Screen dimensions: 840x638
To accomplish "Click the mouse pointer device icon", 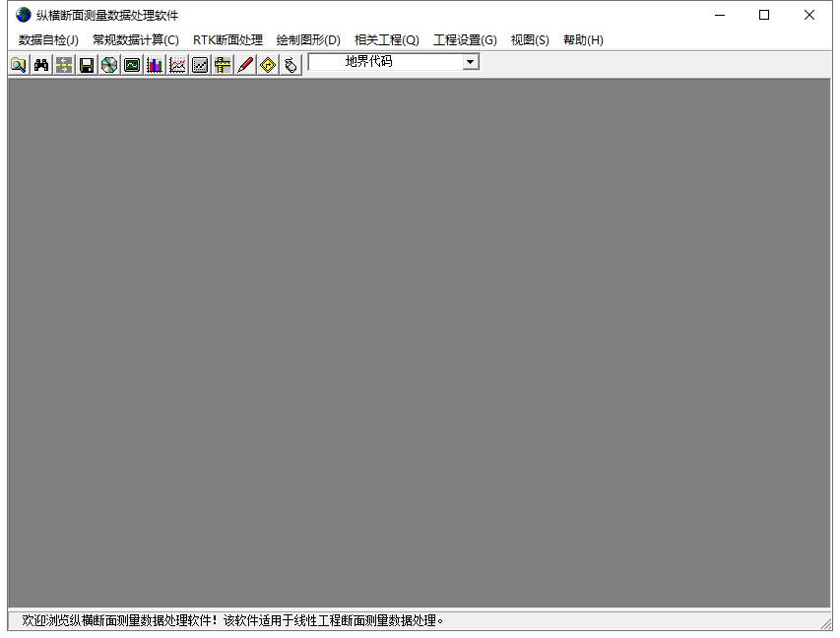I will point(291,65).
